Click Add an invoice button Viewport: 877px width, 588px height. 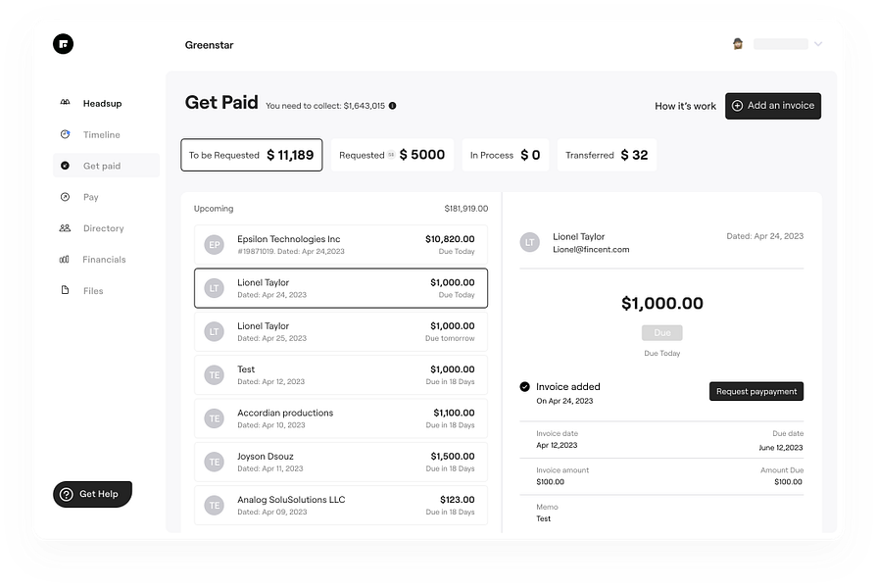772,106
